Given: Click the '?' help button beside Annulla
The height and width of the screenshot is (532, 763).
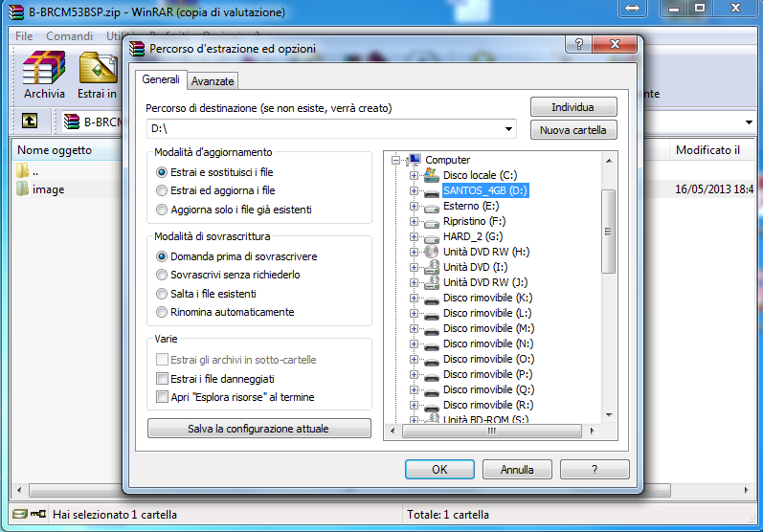Looking at the screenshot, I should coord(595,469).
